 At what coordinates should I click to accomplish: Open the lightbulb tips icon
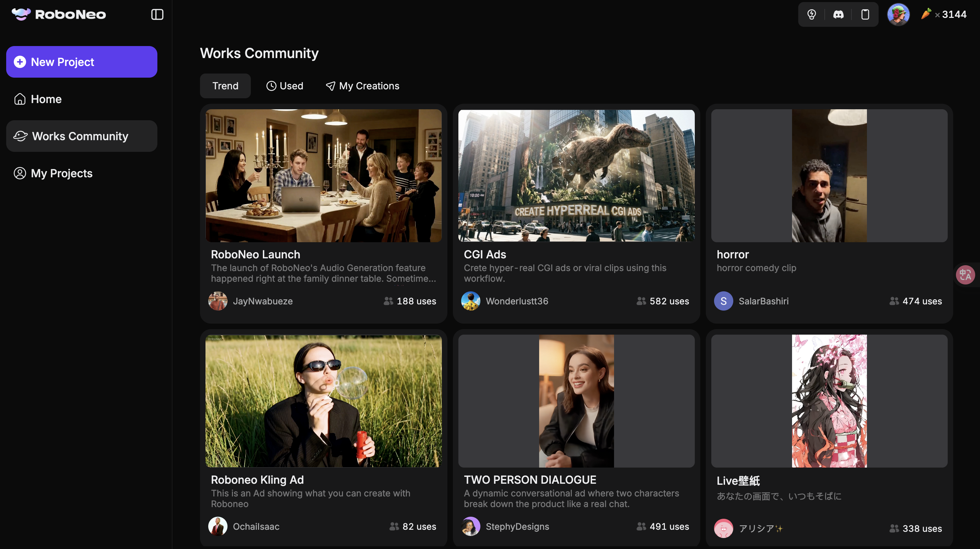click(x=812, y=14)
